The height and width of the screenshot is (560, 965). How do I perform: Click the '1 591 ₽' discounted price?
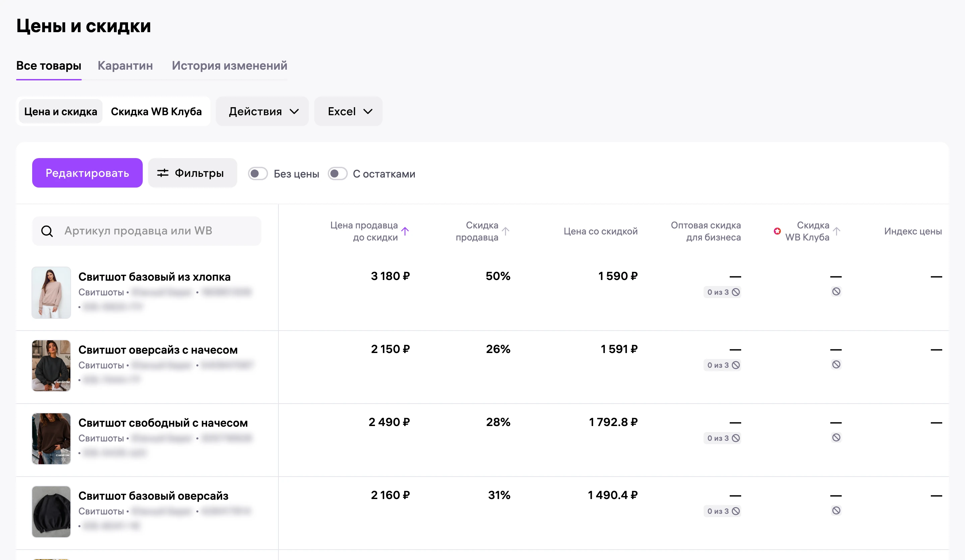point(619,349)
